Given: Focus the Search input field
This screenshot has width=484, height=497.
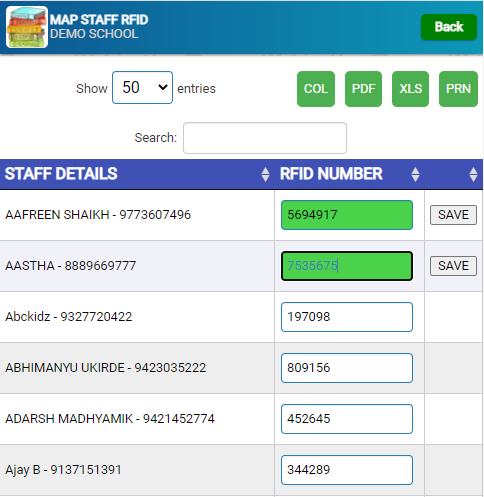Looking at the screenshot, I should click(x=265, y=138).
